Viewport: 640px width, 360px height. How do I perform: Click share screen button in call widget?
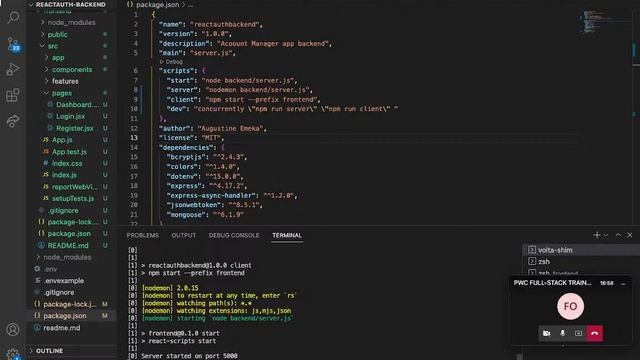(x=578, y=333)
